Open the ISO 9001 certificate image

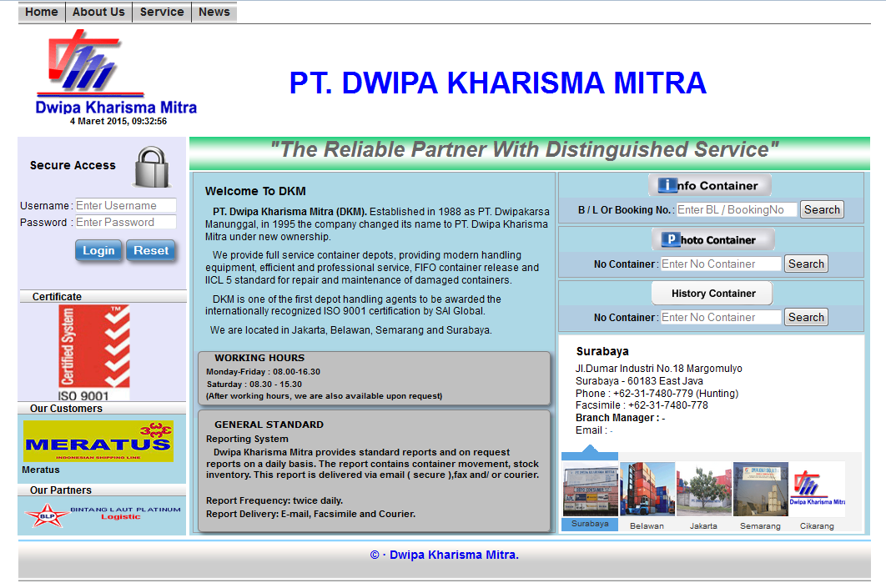pyautogui.click(x=94, y=353)
